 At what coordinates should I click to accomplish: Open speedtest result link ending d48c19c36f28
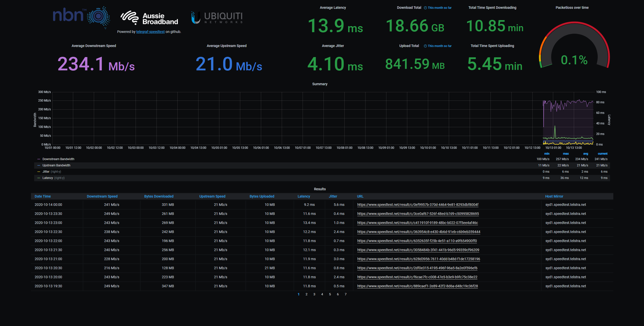(x=418, y=286)
